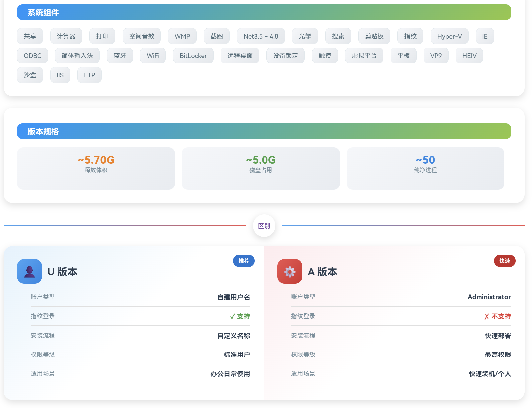Click the 快速部署 value
This screenshot has width=532, height=408.
498,336
